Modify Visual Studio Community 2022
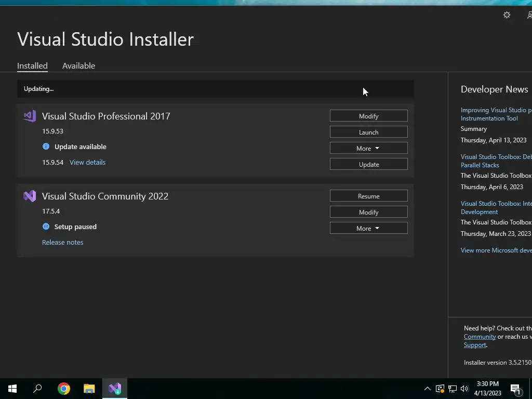Viewport: 532px width, 399px height. pos(368,212)
